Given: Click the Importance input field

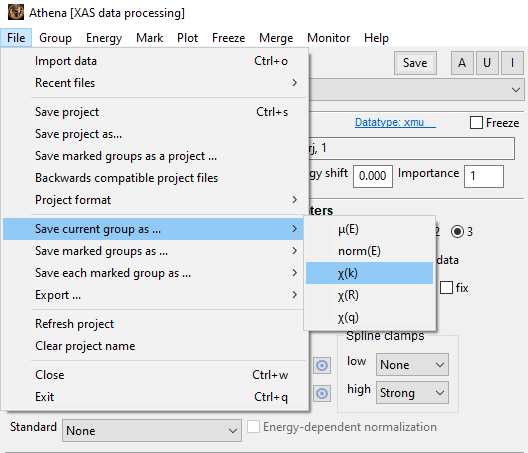Looking at the screenshot, I should pos(484,176).
